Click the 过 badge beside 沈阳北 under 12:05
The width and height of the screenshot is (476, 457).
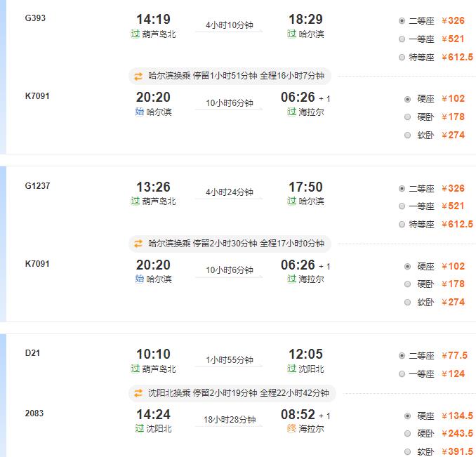[292, 369]
